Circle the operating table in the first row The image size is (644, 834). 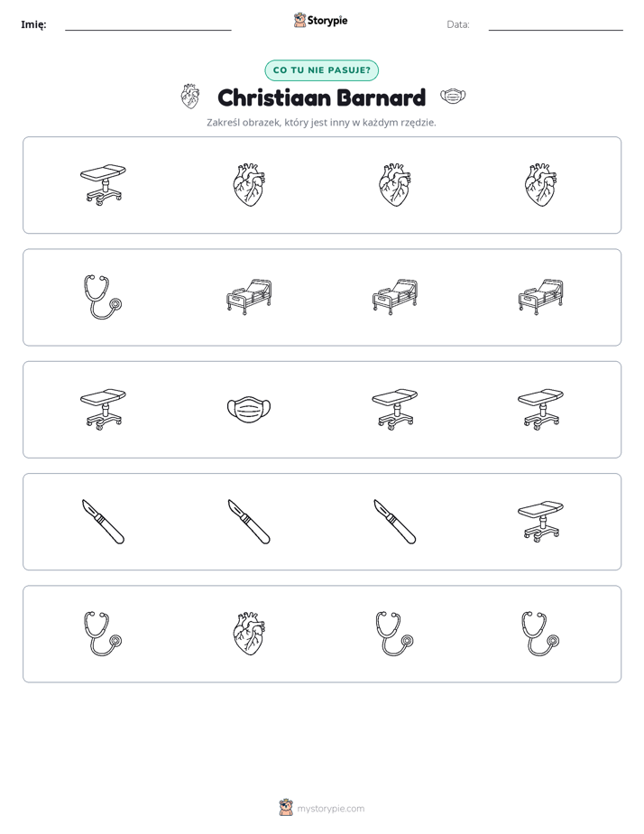(103, 185)
